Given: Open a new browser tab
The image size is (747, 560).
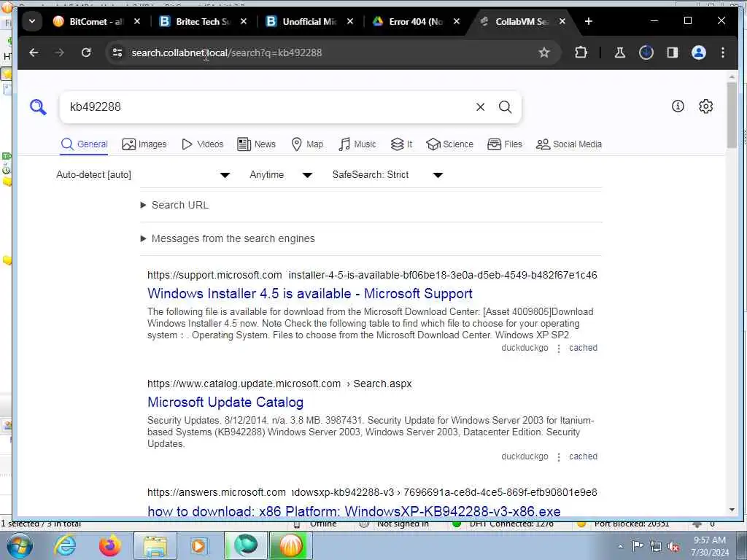Looking at the screenshot, I should (589, 21).
